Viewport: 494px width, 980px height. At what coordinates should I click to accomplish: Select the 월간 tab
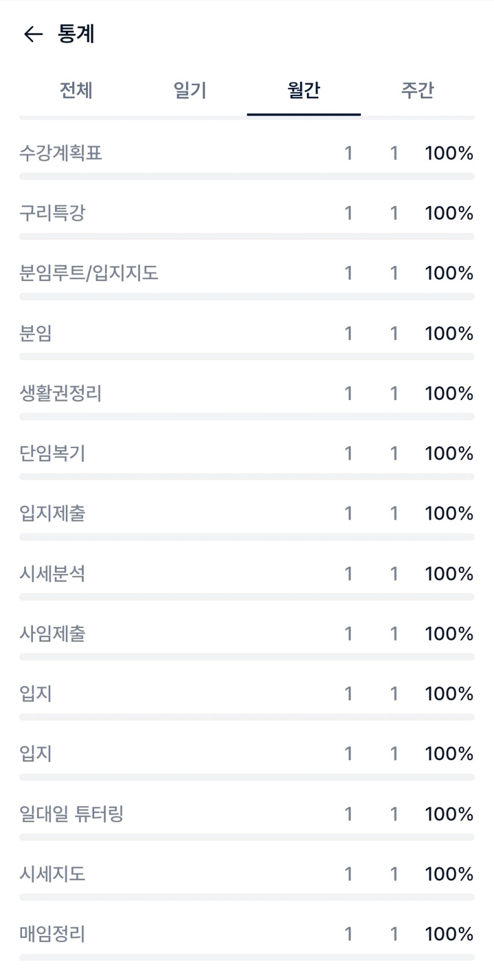[x=303, y=90]
